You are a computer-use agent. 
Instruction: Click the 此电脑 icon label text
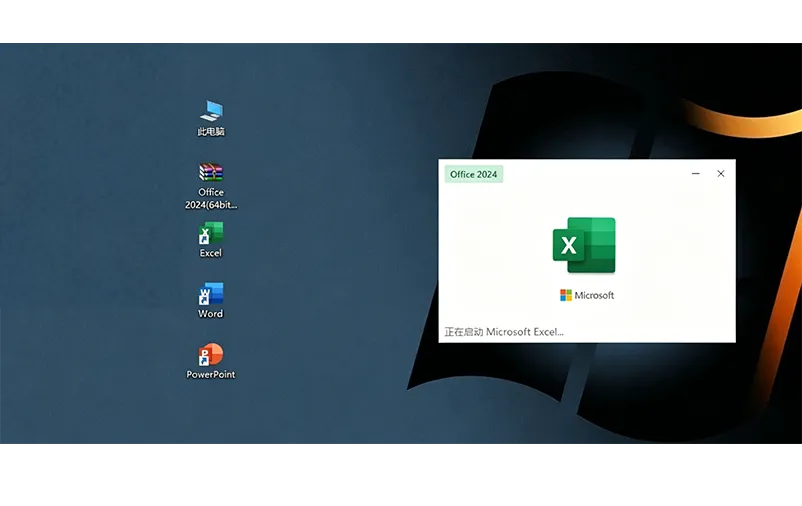pos(211,131)
